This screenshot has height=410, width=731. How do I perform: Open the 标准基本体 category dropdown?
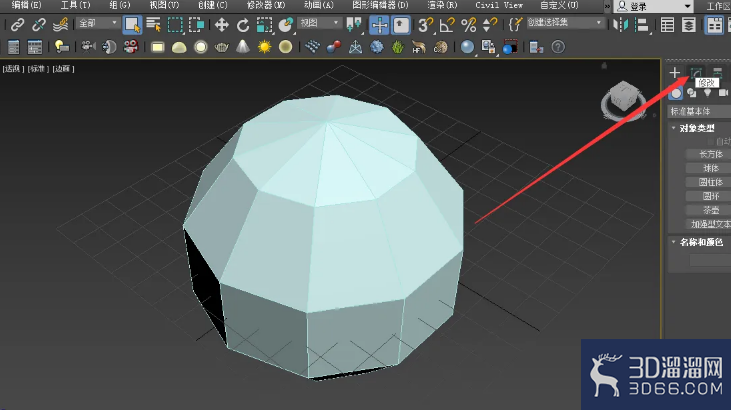tap(699, 111)
